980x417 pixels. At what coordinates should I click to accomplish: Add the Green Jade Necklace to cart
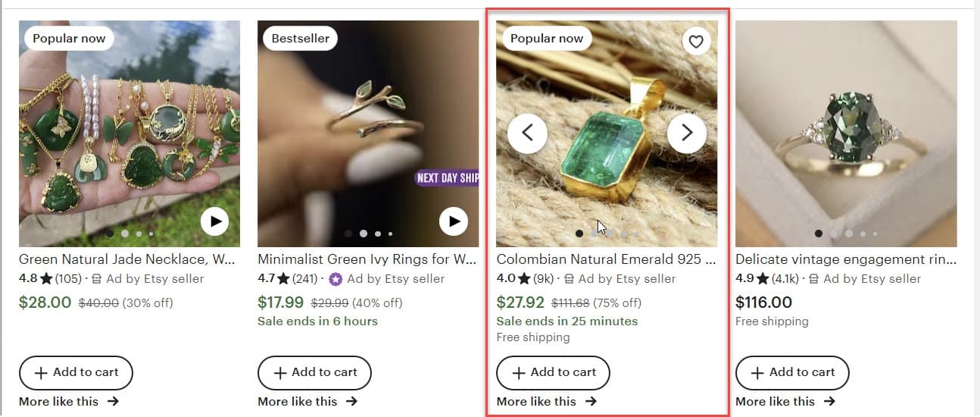pos(76,372)
